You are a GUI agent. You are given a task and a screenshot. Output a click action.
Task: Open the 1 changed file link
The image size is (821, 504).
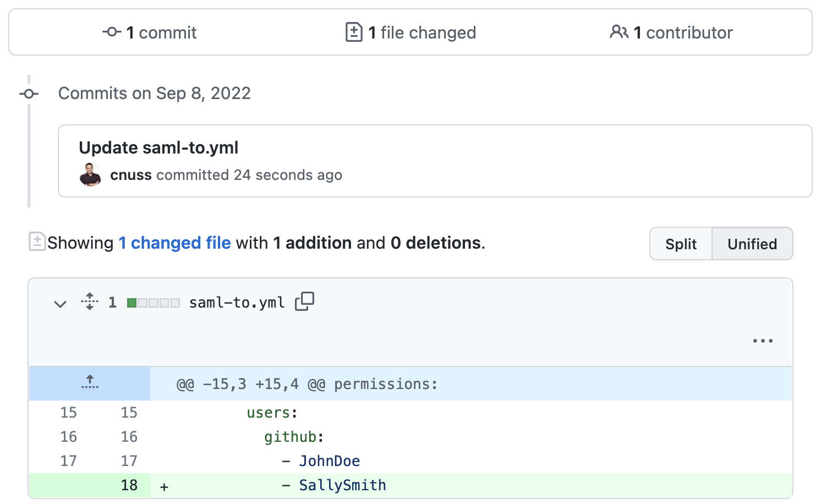174,243
